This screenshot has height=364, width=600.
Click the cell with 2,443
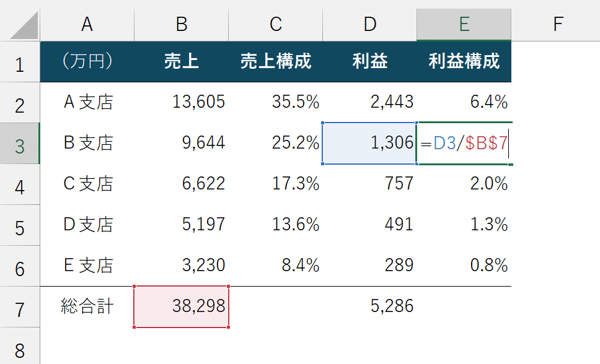click(x=369, y=103)
